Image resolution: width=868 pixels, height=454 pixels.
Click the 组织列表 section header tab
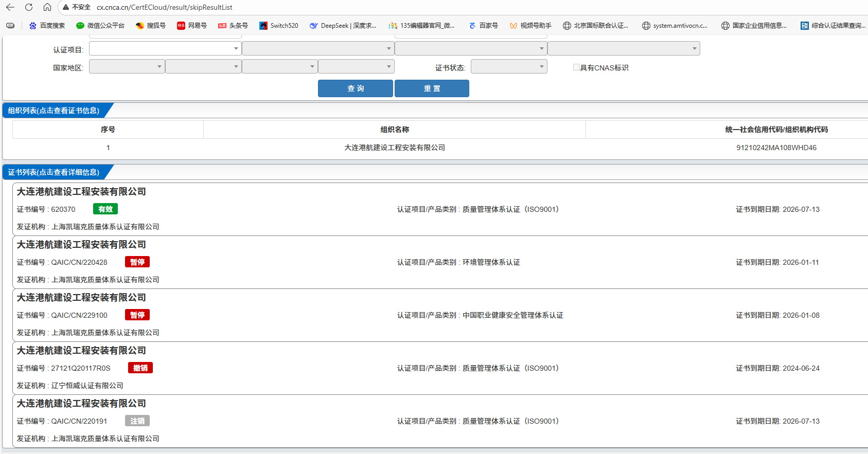[54, 111]
